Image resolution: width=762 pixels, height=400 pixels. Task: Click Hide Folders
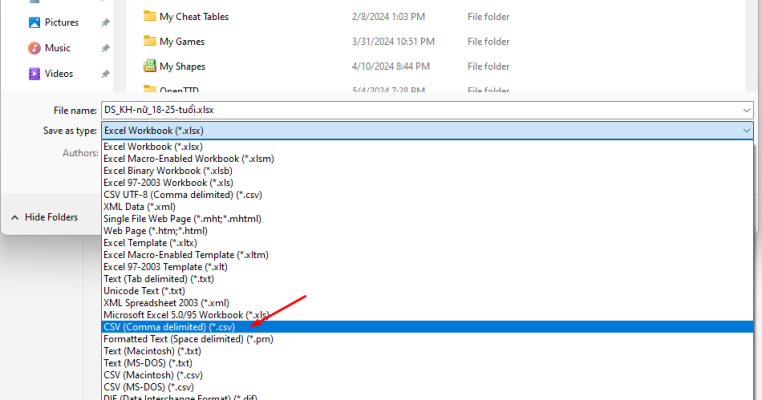coord(44,217)
